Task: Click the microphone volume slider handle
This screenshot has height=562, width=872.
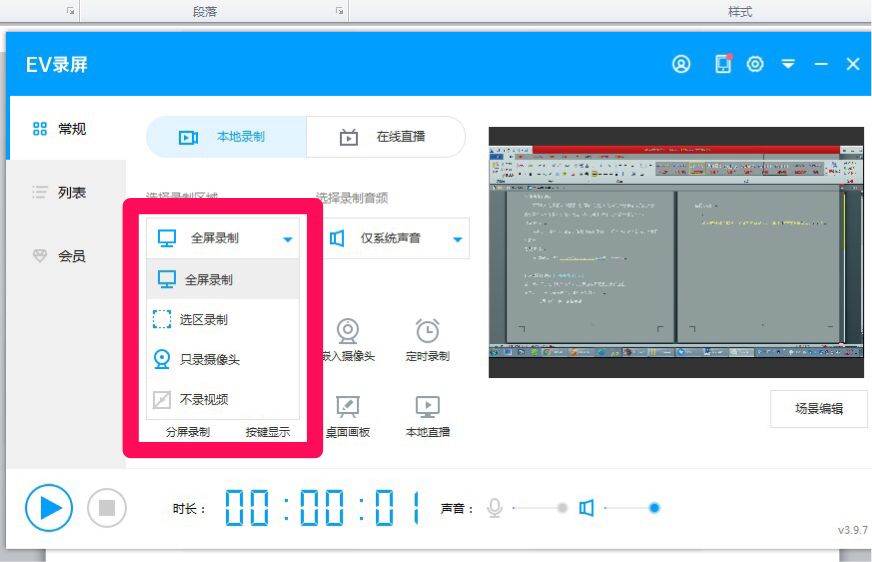Action: coord(562,508)
